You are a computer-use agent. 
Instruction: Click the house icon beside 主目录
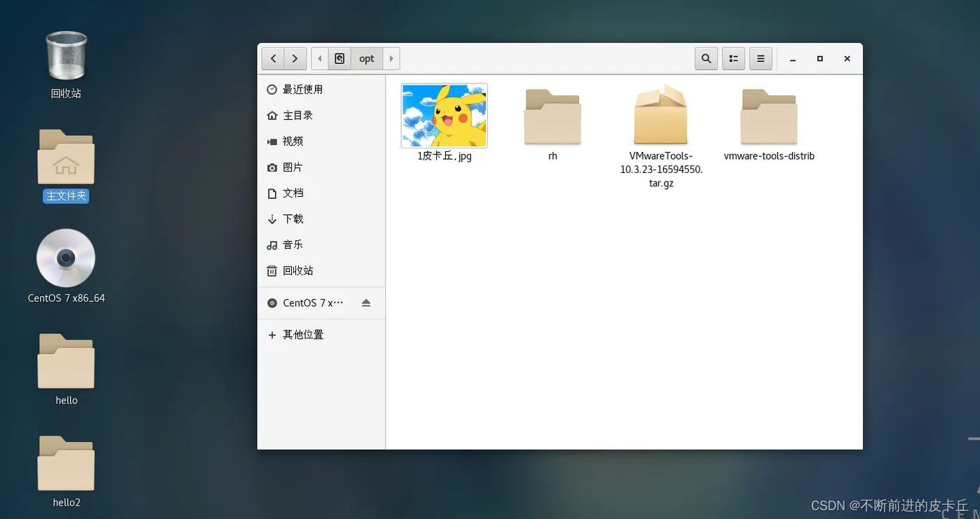point(272,116)
